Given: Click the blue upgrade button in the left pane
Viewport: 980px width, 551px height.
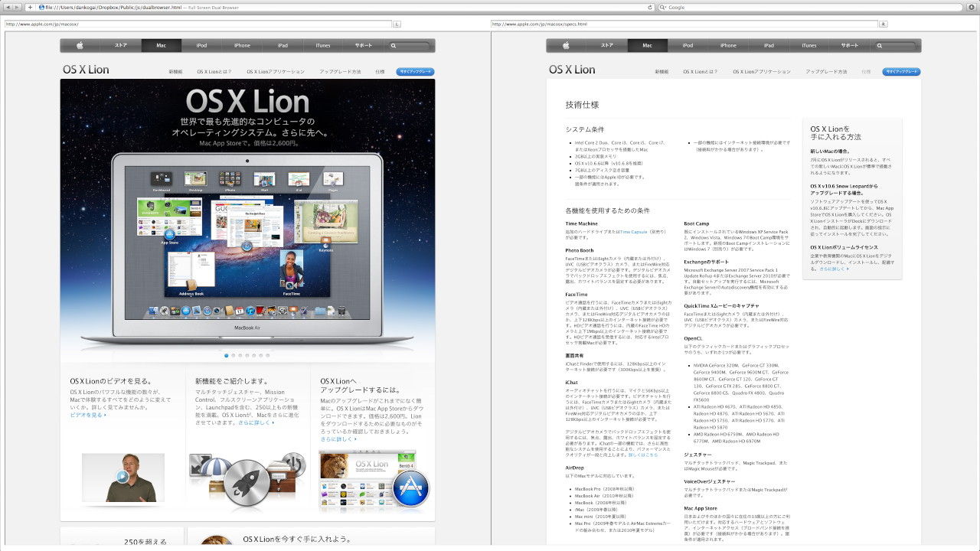Looking at the screenshot, I should (x=415, y=71).
